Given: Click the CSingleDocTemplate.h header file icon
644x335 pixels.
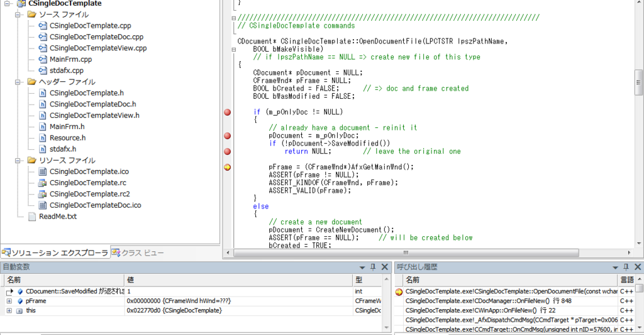Looking at the screenshot, I should coord(42,93).
